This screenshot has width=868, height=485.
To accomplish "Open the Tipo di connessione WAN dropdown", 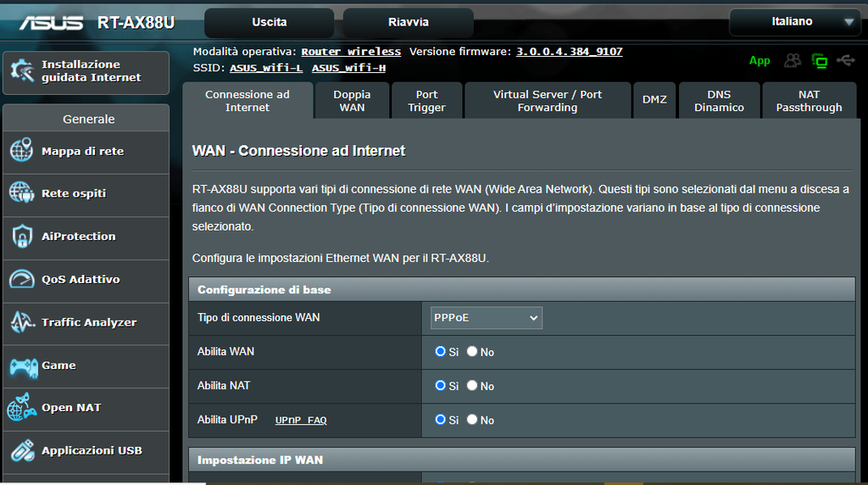I will (x=486, y=318).
